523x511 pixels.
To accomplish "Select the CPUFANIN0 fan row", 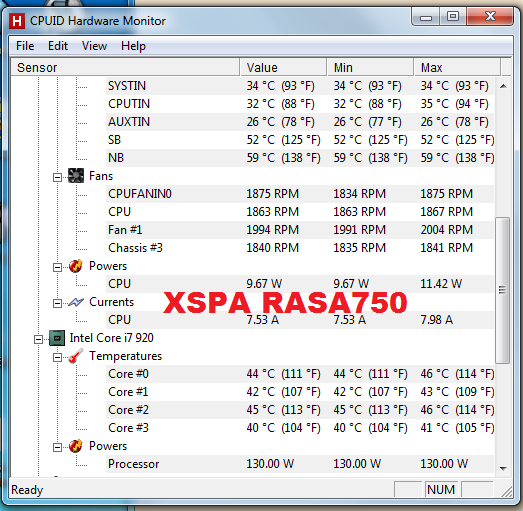I will click(x=300, y=194).
